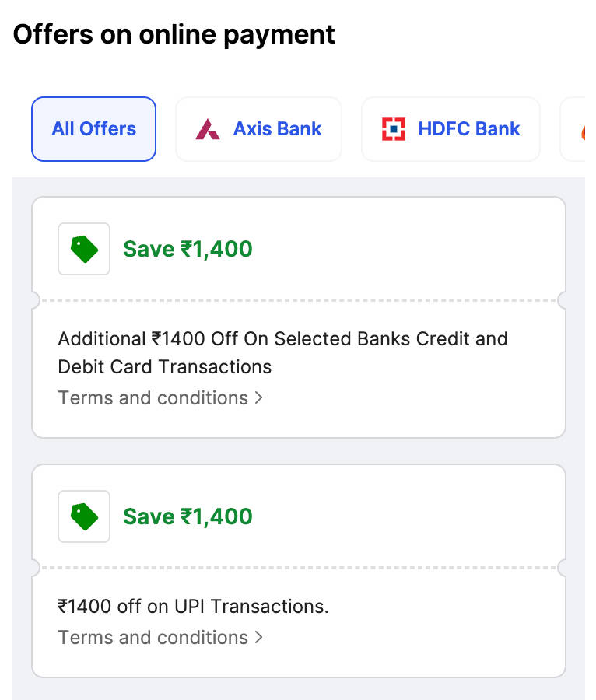Screen dimensions: 596x700
Task: Expand chevron beside first Terms and conditions
Action: [259, 398]
